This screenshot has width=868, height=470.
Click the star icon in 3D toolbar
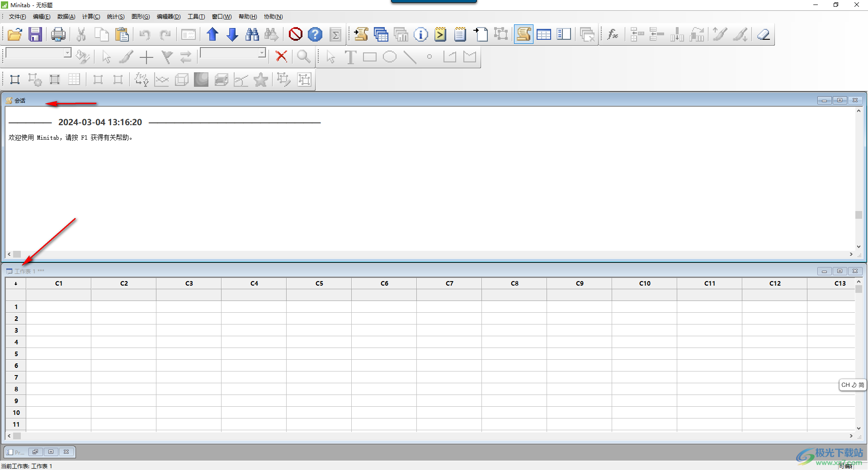pos(261,80)
